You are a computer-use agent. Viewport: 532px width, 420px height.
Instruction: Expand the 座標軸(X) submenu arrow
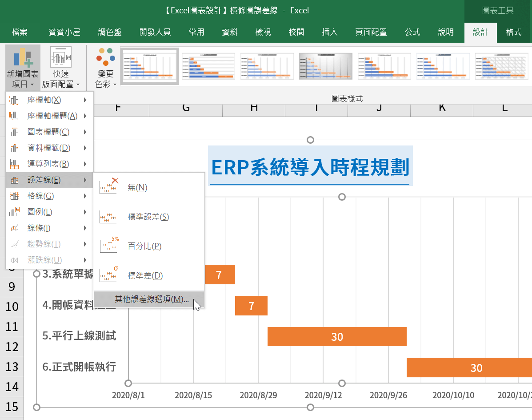[x=85, y=100]
